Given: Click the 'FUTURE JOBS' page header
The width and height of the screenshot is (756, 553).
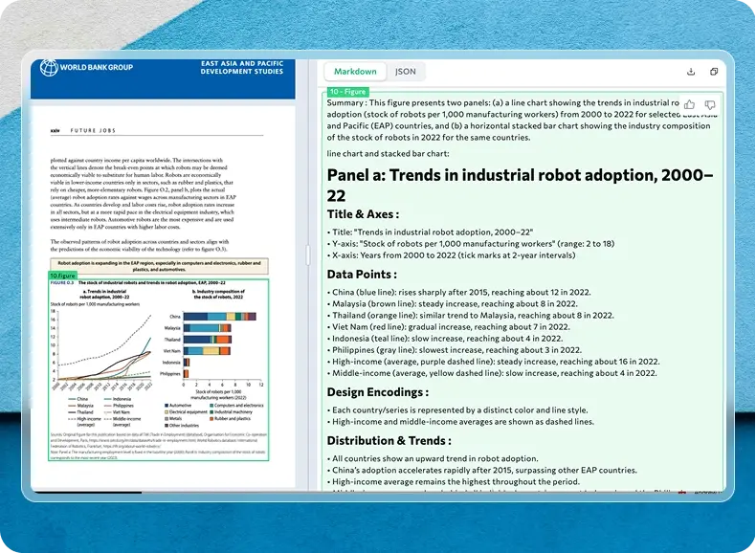Looking at the screenshot, I should click(x=93, y=131).
